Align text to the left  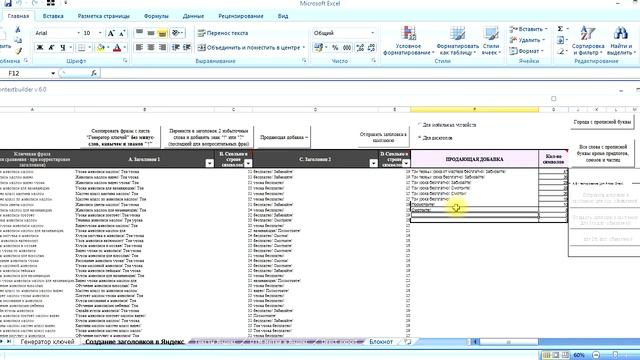tap(139, 47)
